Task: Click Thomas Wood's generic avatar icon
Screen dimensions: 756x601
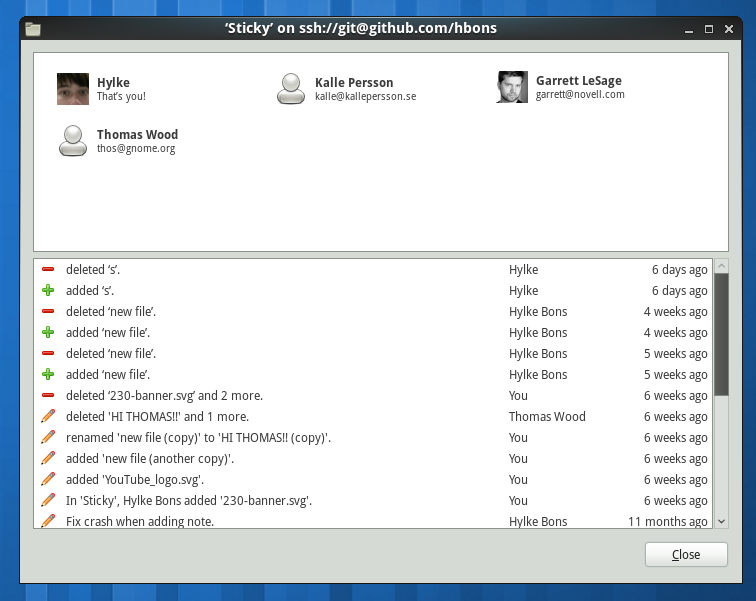Action: point(73,141)
